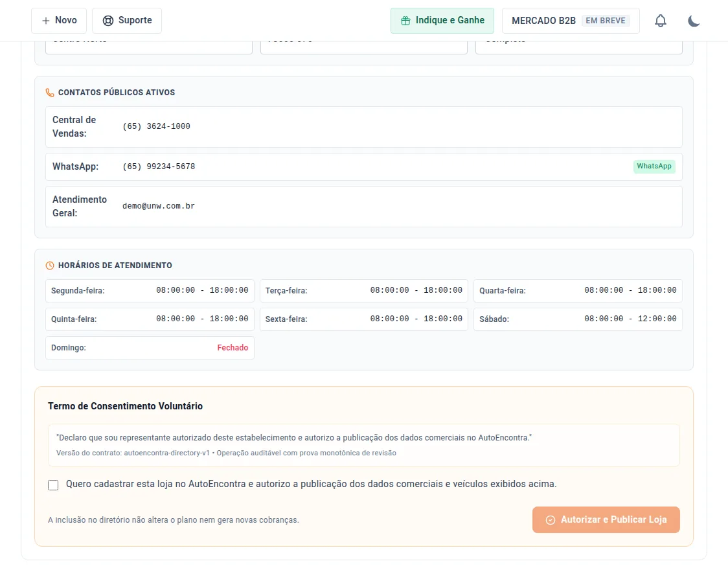Image resolution: width=728 pixels, height=570 pixels.
Task: Open the Novo button
Action: coord(59,21)
